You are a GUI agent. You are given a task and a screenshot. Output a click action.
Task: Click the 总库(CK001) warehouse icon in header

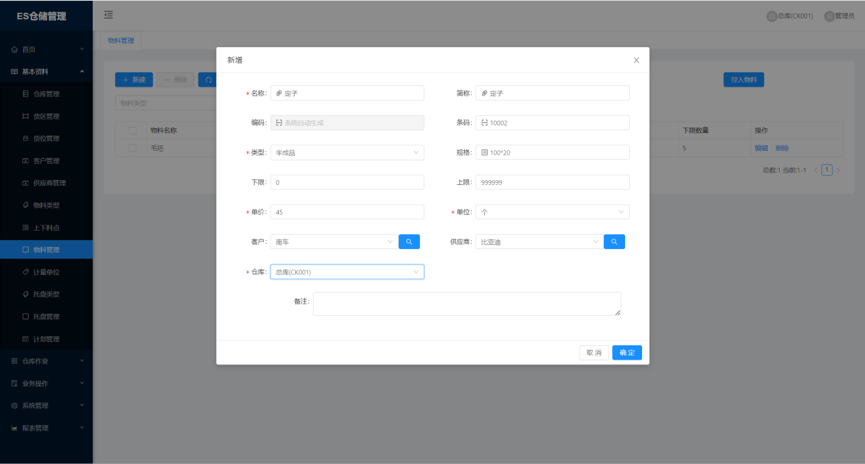pyautogui.click(x=771, y=16)
